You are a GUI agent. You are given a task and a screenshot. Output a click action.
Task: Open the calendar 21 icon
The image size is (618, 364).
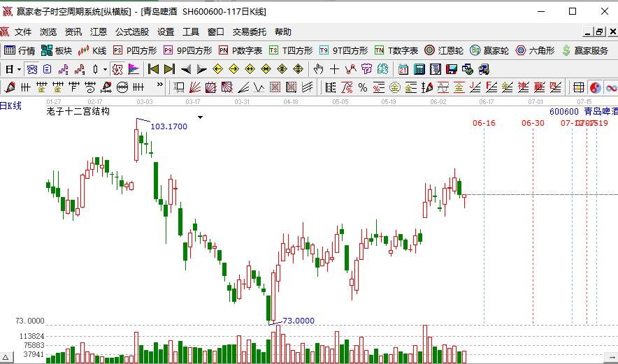(403, 70)
